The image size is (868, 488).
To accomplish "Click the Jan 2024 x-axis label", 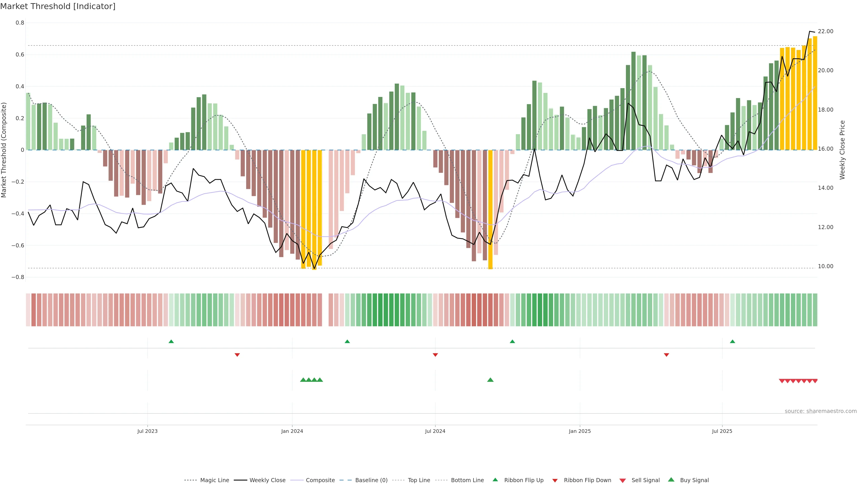I will [x=292, y=431].
